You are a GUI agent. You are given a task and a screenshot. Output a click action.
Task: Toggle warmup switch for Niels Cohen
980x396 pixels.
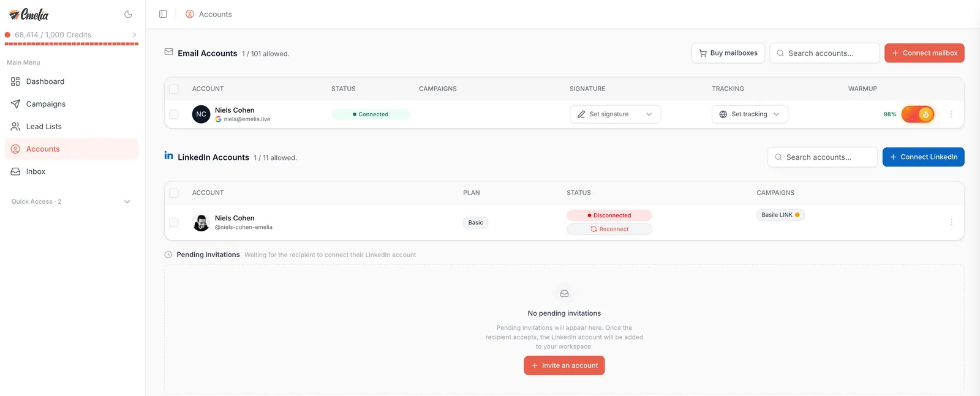click(918, 114)
